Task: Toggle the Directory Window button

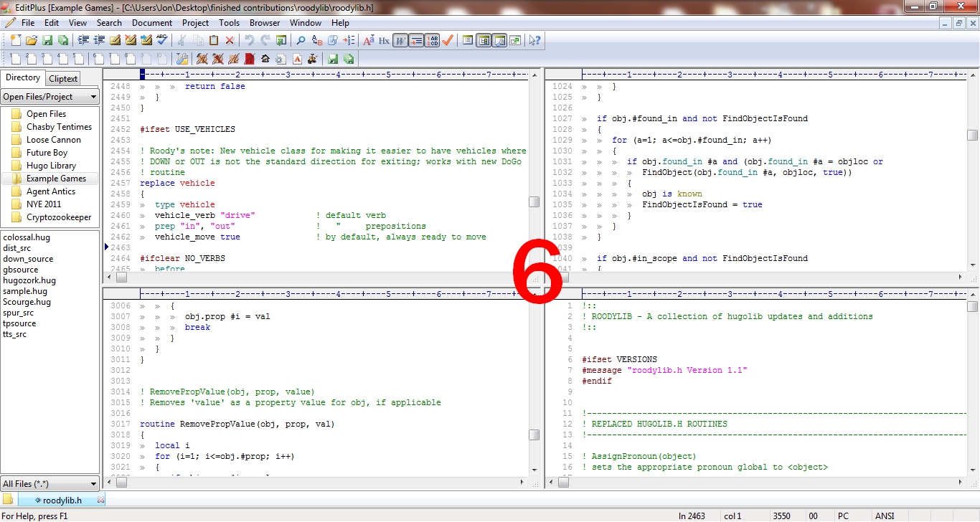Action: pyautogui.click(x=484, y=40)
